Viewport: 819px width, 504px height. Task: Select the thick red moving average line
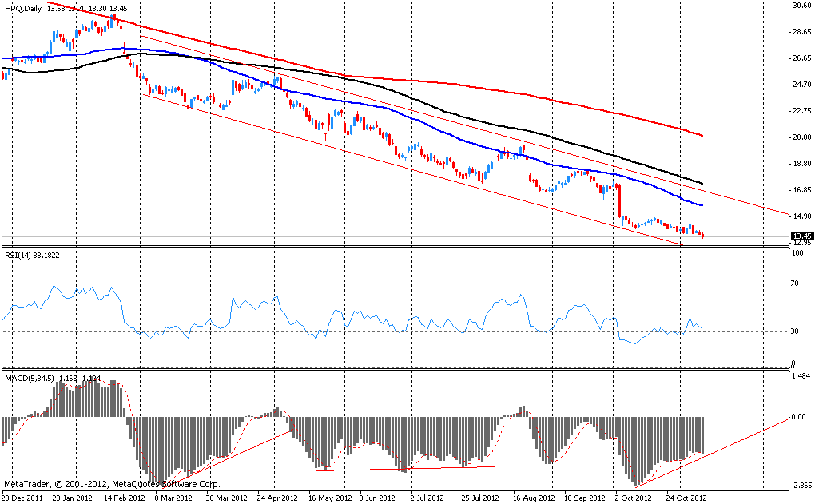click(x=479, y=87)
